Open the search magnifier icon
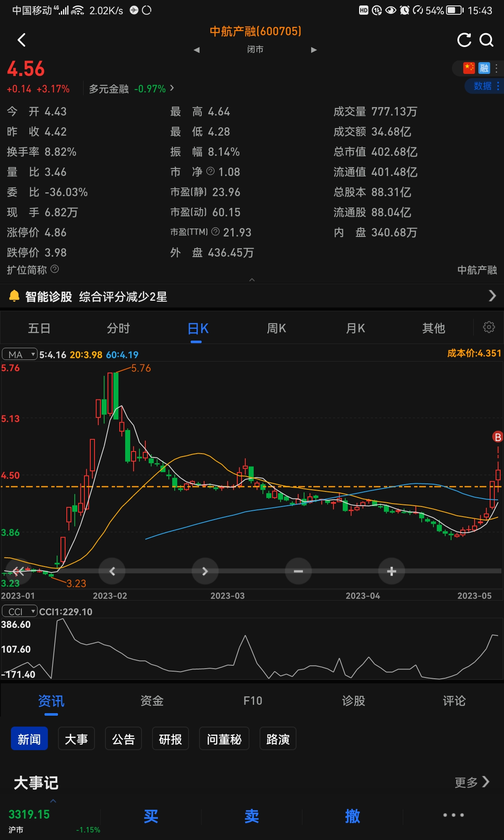Viewport: 504px width, 840px height. point(486,40)
